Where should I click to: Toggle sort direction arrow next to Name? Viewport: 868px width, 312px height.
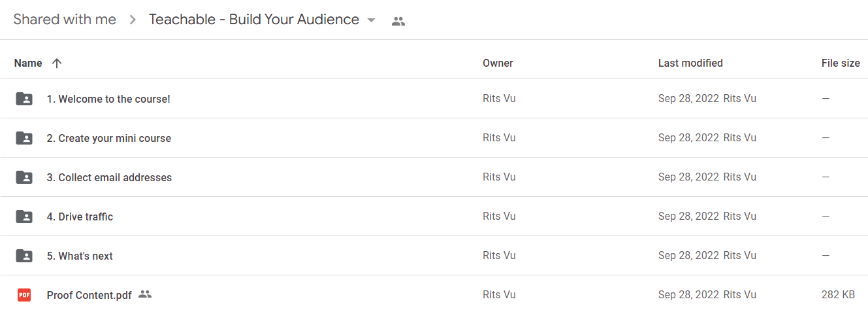click(x=57, y=63)
